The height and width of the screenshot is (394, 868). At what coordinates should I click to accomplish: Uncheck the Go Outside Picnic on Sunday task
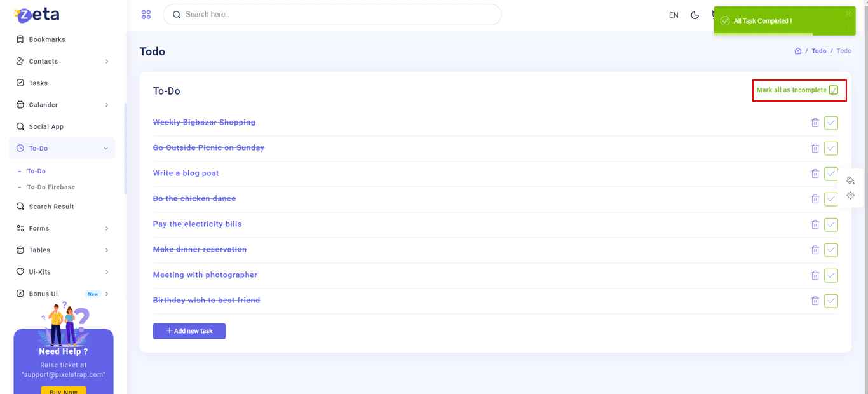click(831, 148)
